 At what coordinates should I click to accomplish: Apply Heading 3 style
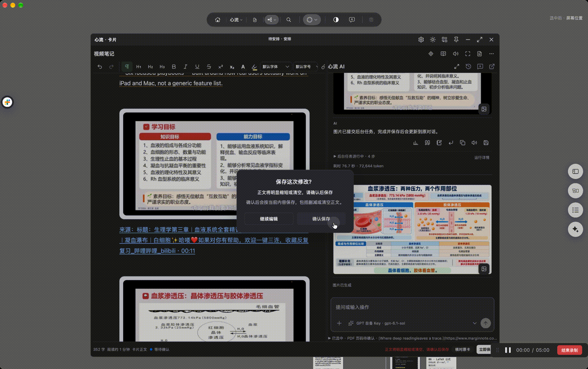click(162, 67)
